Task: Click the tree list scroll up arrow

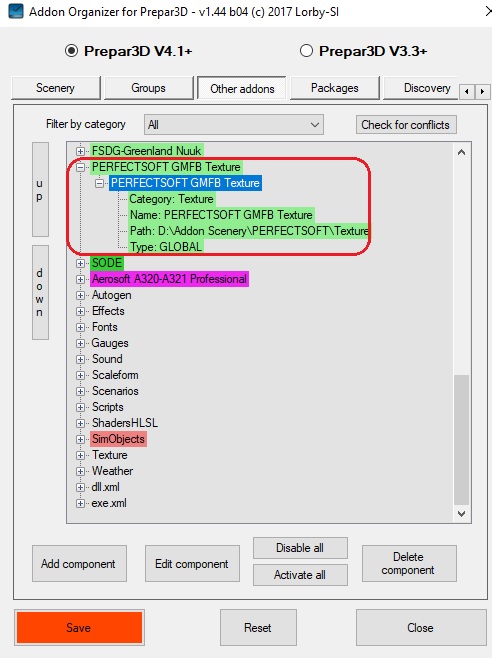Action: (x=461, y=152)
